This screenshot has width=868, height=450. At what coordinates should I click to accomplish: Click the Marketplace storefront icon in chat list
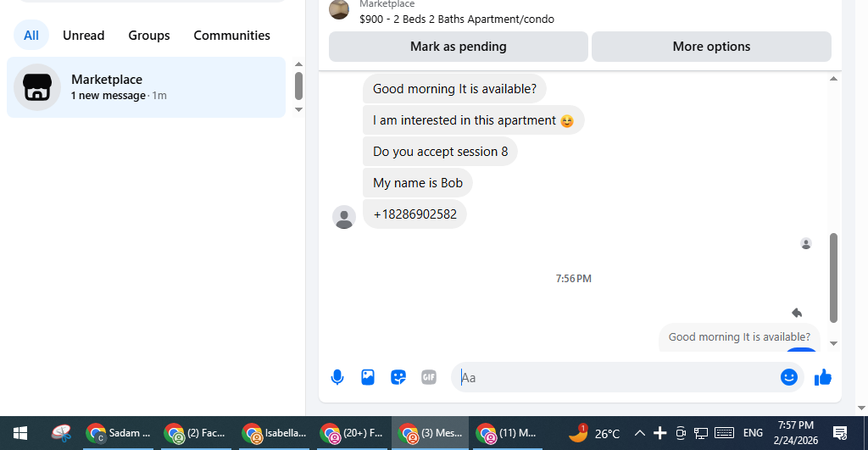[37, 87]
